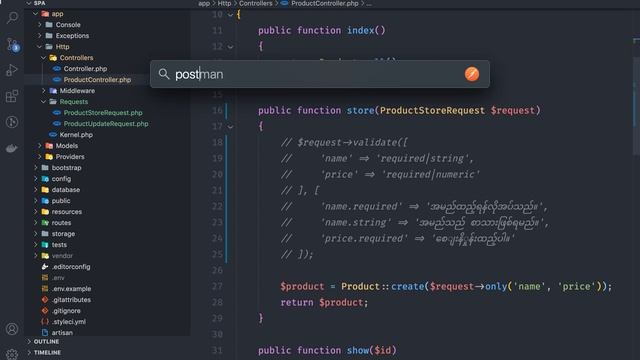
Task: Open Kernel.php file
Action: click(76, 135)
